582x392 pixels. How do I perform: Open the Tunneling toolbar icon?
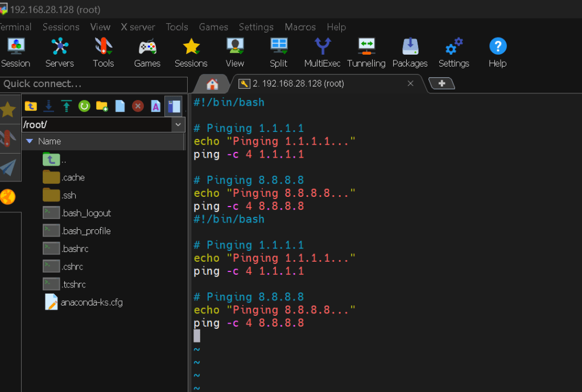pos(366,53)
